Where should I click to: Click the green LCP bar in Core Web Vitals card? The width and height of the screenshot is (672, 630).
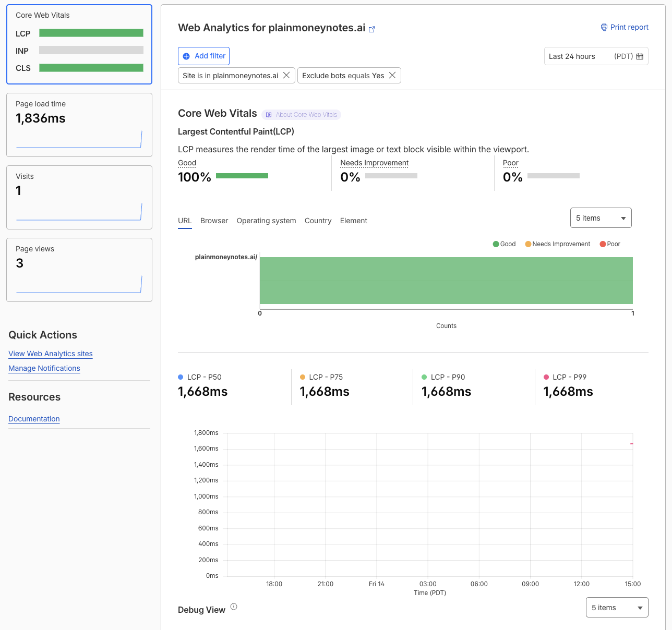(91, 33)
